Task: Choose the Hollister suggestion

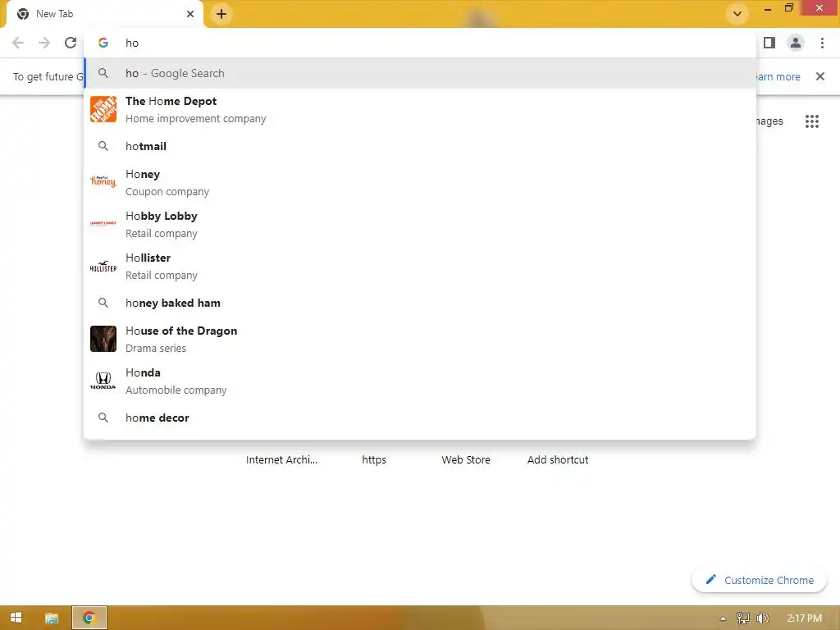Action: click(x=420, y=267)
